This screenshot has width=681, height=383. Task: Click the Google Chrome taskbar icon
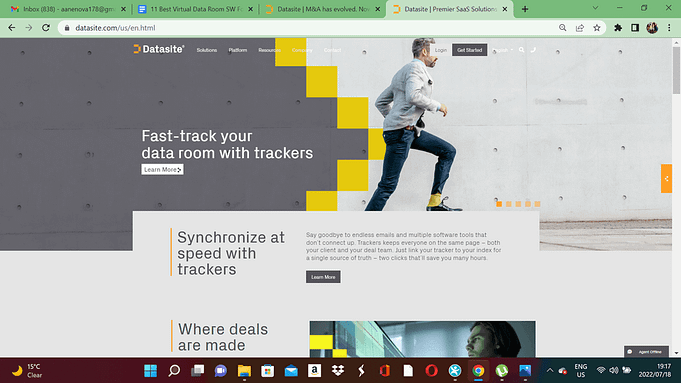478,370
